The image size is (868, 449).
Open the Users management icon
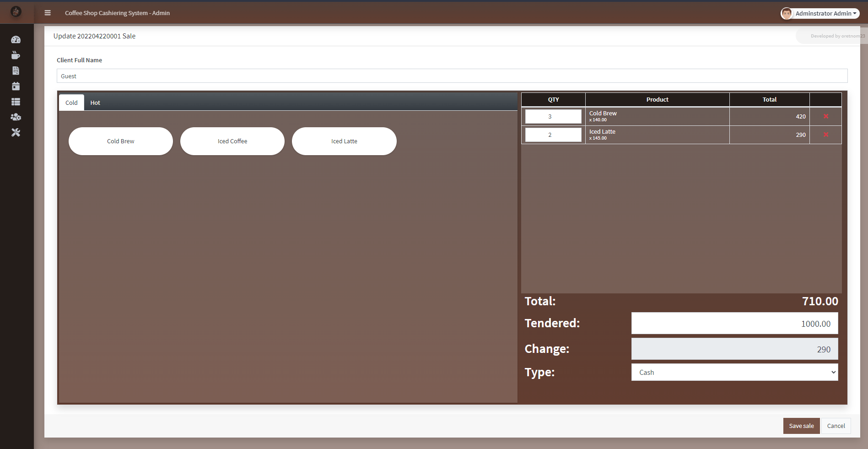16,117
